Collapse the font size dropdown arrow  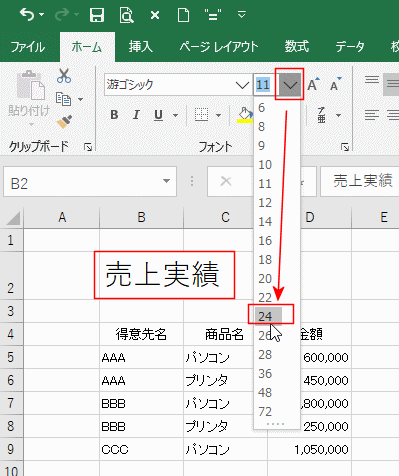(x=290, y=85)
